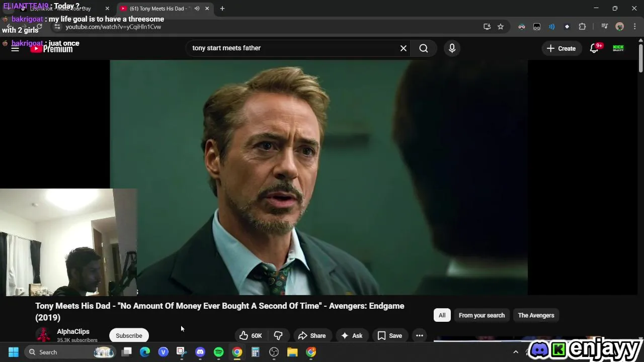644x362 pixels.
Task: Select 'The Avengers' chip
Action: 536,315
